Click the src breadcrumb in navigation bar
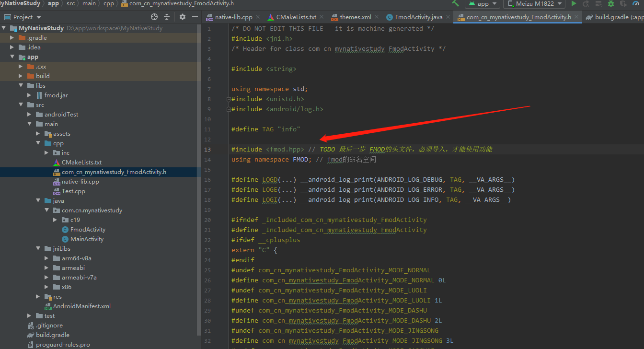Image resolution: width=644 pixels, height=349 pixels. (70, 3)
